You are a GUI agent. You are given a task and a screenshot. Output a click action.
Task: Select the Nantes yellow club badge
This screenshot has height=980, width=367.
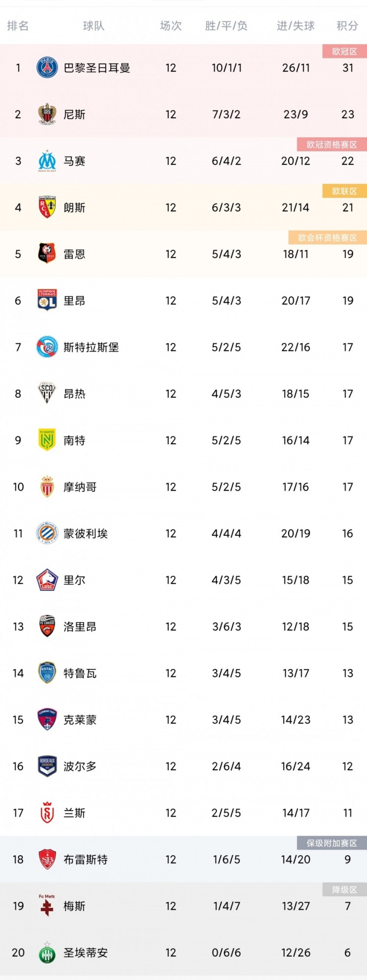(47, 440)
